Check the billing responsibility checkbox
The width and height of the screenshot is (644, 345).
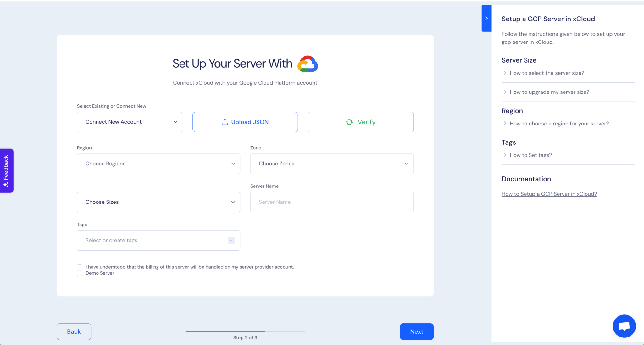(x=80, y=267)
